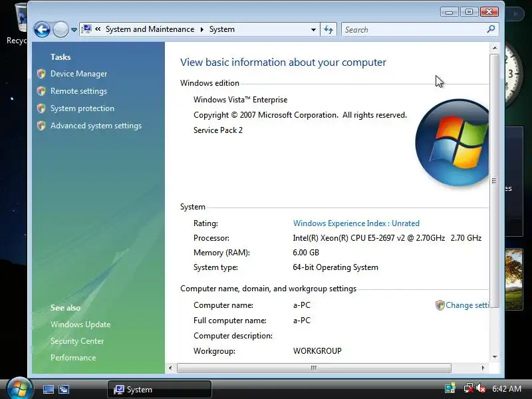Click the computer icon in address bar
This screenshot has width=532, height=399.
pos(87,29)
